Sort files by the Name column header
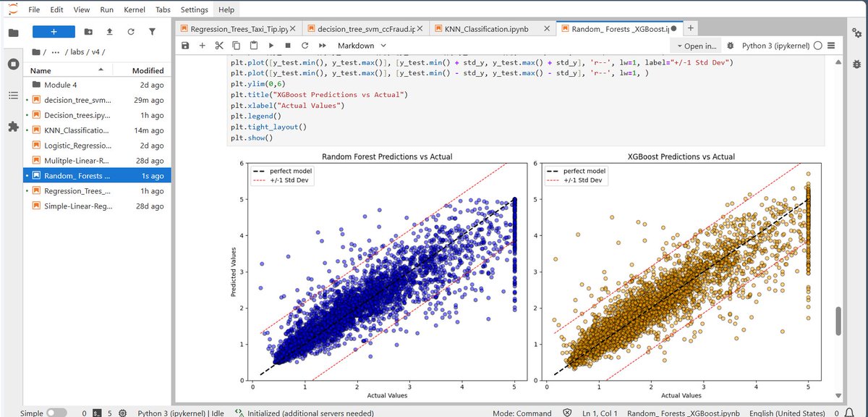This screenshot has width=868, height=417. pos(67,70)
